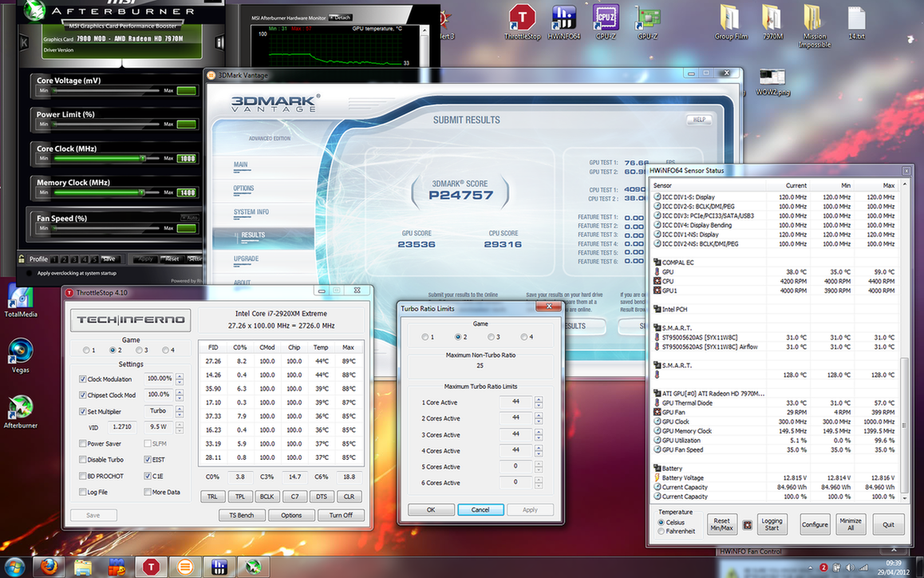The image size is (924, 578).
Task: Toggle the Afterburner profile lock icon
Action: [22, 259]
